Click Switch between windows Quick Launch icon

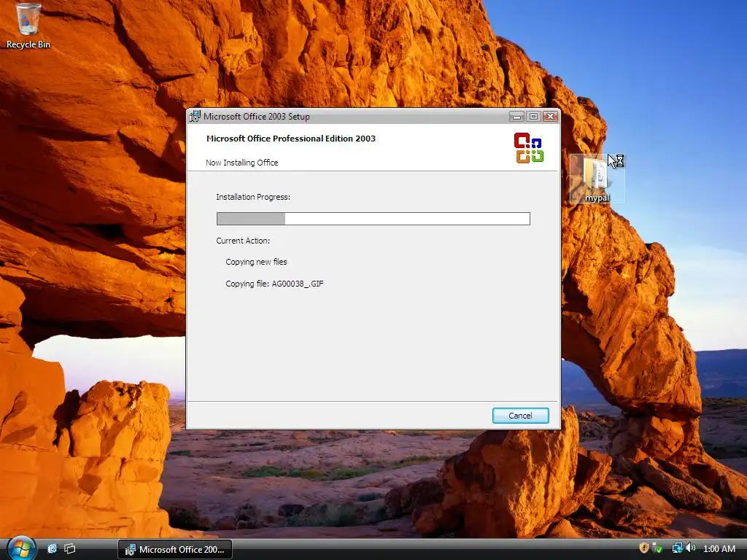(69, 548)
